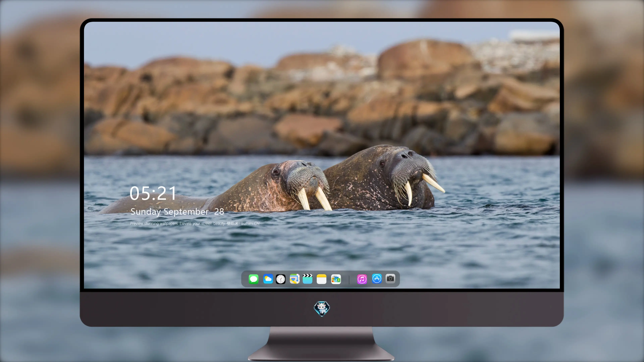
Task: Open the App Store in the dock
Action: point(377,279)
